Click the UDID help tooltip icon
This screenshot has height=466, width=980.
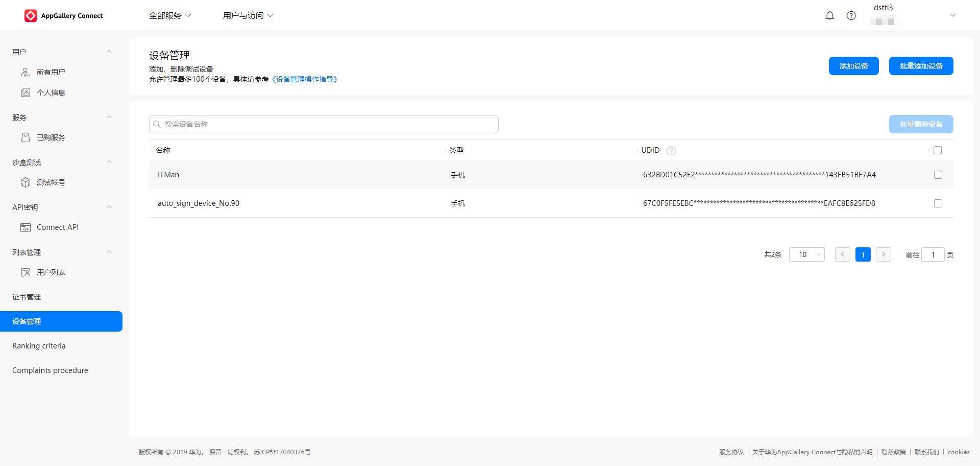671,151
